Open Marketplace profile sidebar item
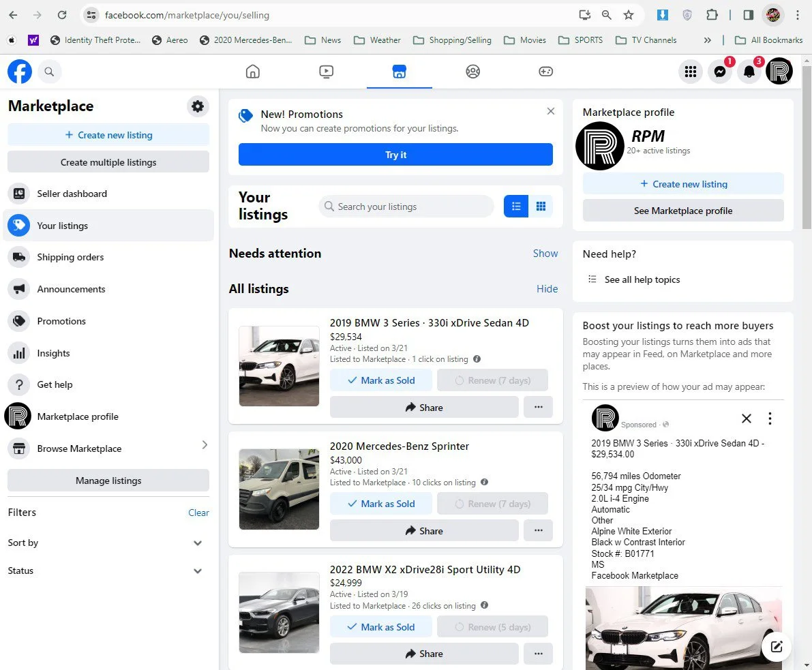 [x=108, y=416]
